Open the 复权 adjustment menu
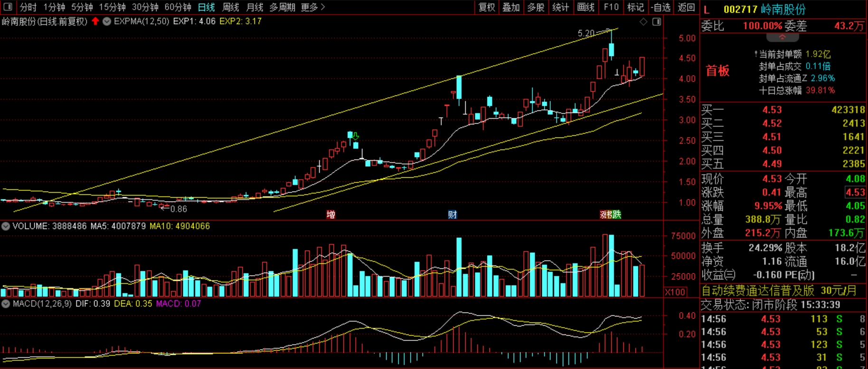 487,7
